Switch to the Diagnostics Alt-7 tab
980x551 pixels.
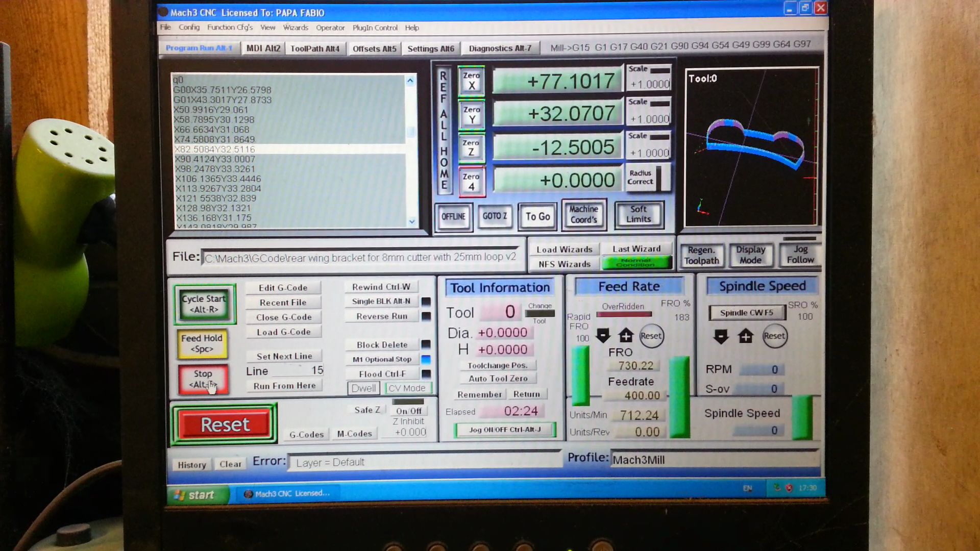click(x=500, y=48)
